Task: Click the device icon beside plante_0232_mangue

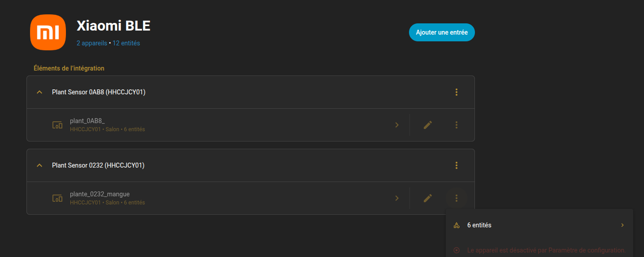Action: tap(57, 198)
